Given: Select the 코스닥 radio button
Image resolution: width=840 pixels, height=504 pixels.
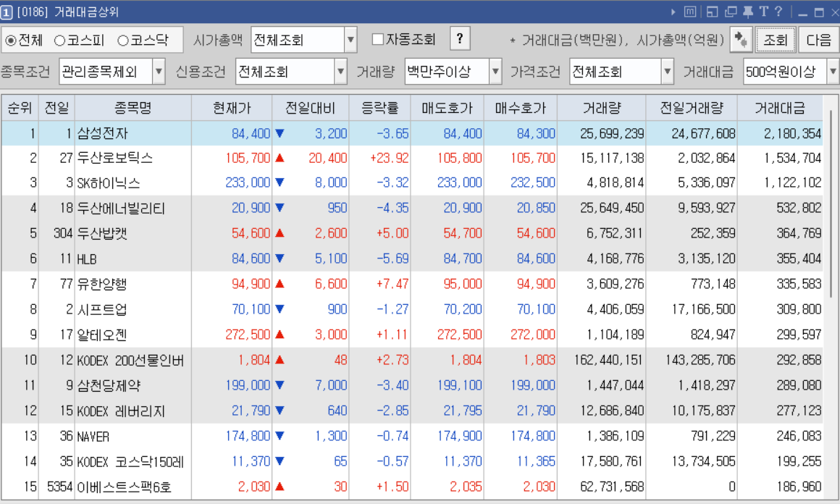Looking at the screenshot, I should click(x=122, y=41).
